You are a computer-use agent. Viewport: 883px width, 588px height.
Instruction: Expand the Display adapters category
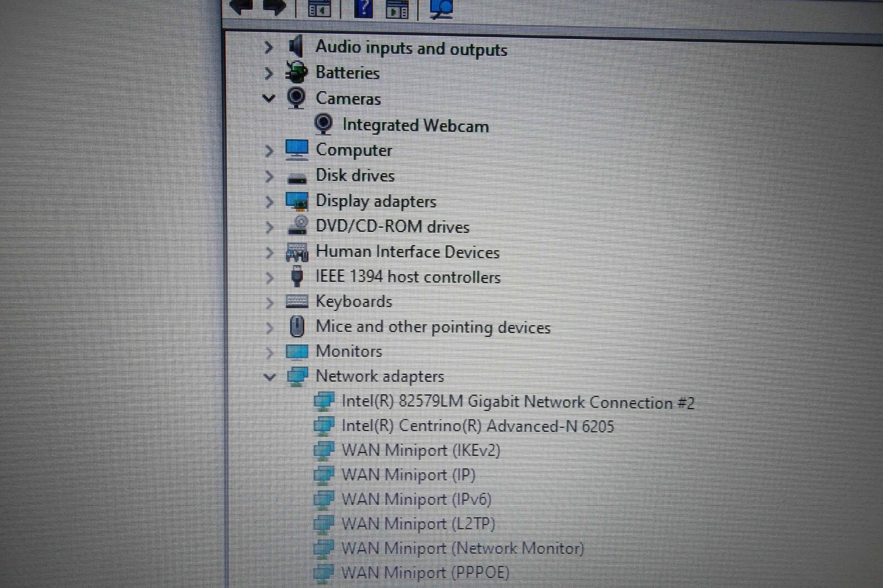[x=269, y=201]
